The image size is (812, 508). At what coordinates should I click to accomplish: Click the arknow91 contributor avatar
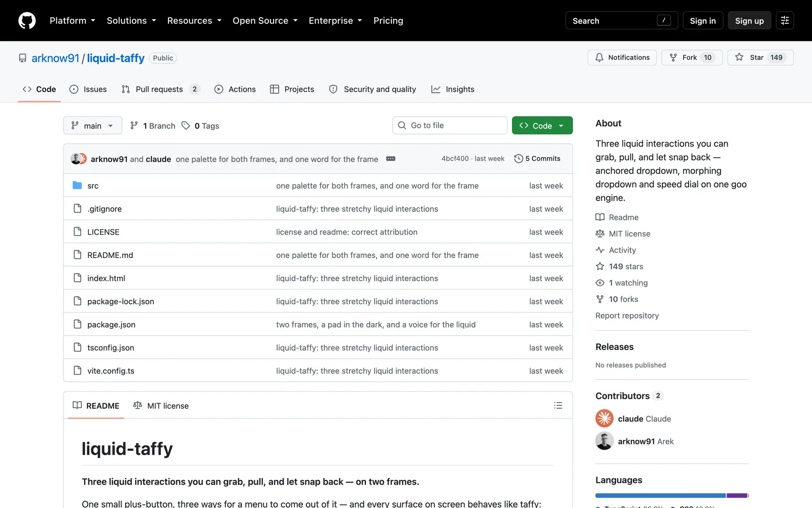(604, 441)
